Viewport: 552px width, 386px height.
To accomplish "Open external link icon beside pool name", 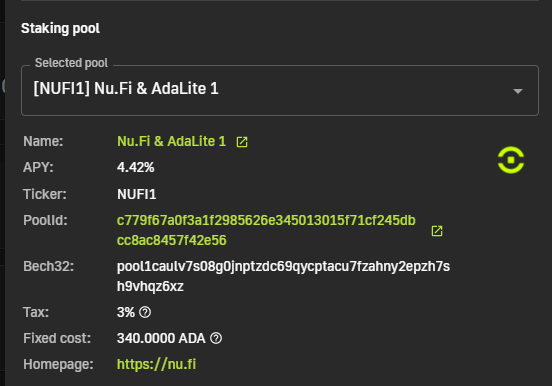I will (242, 142).
